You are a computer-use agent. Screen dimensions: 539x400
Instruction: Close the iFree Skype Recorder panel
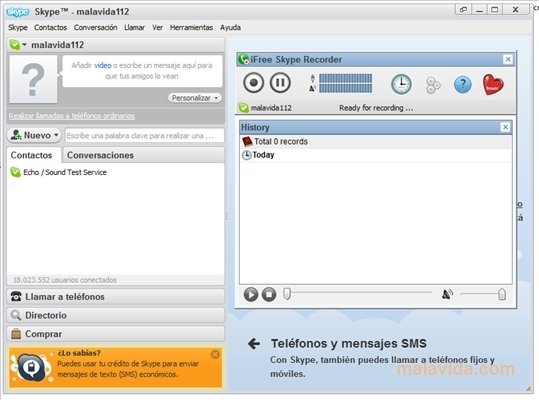point(508,59)
